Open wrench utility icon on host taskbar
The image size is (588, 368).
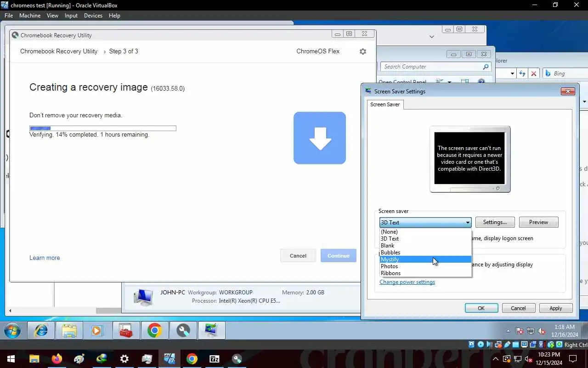(x=237, y=359)
